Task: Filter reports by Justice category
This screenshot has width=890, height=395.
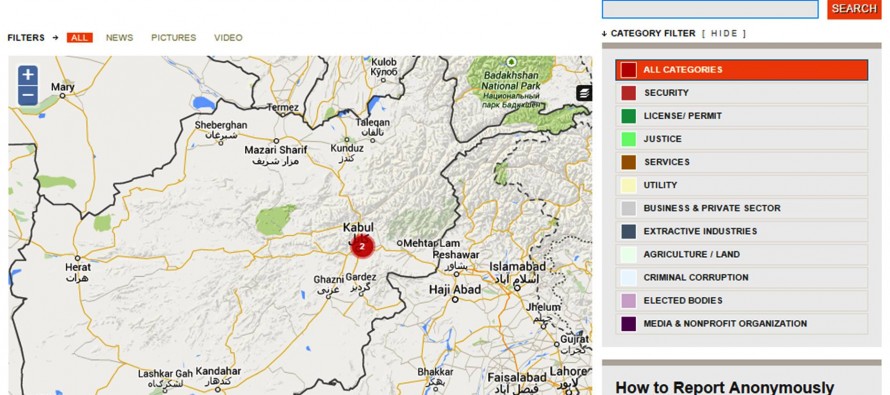Action: [741, 139]
